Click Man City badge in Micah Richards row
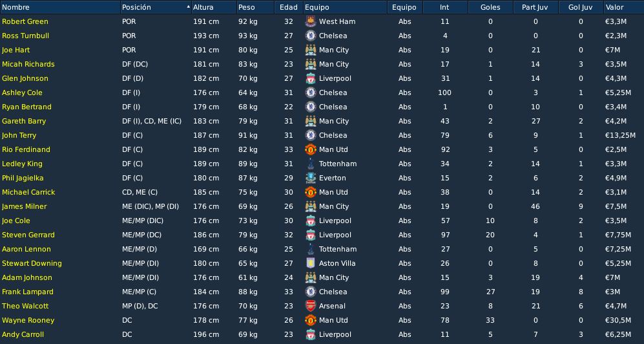 (x=311, y=64)
